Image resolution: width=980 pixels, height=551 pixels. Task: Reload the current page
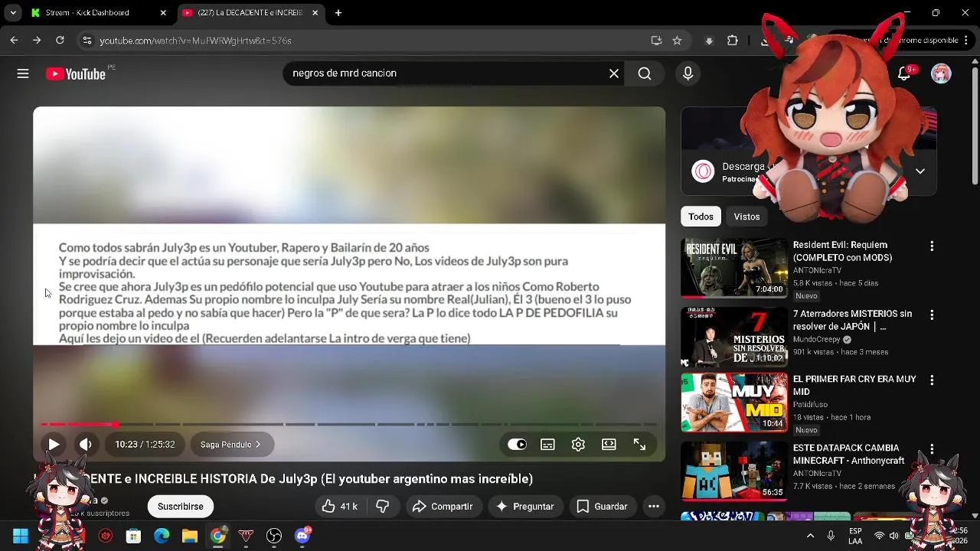pos(59,41)
